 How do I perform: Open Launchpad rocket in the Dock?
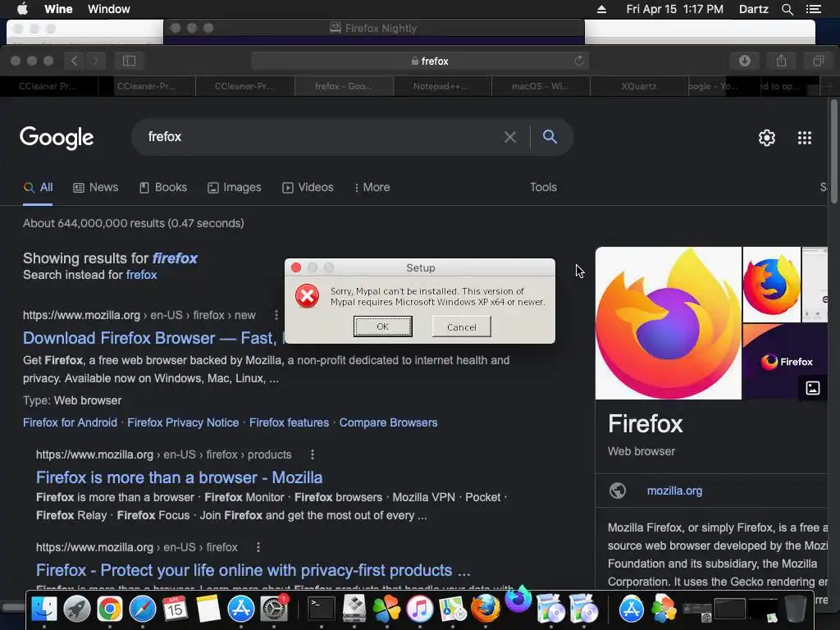[x=76, y=609]
